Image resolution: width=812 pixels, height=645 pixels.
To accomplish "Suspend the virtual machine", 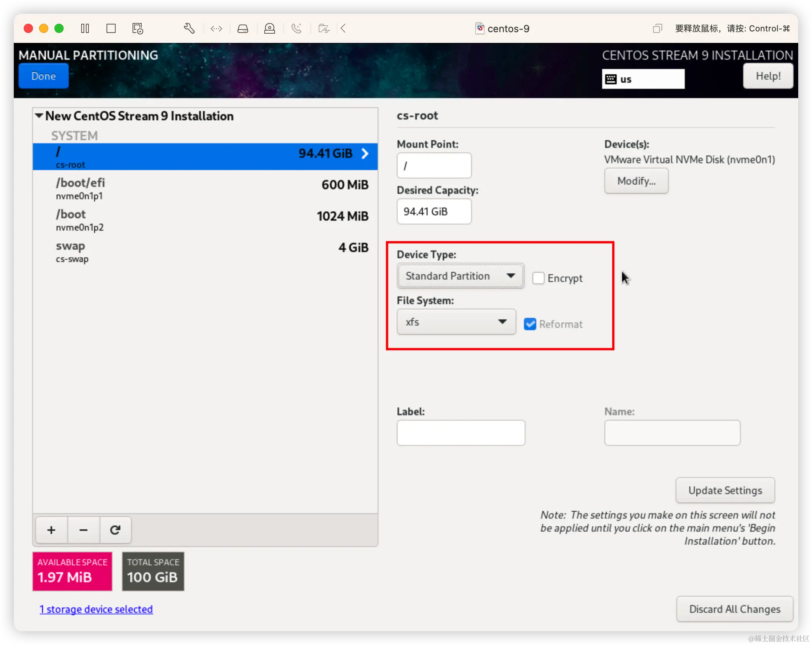I will pyautogui.click(x=85, y=28).
